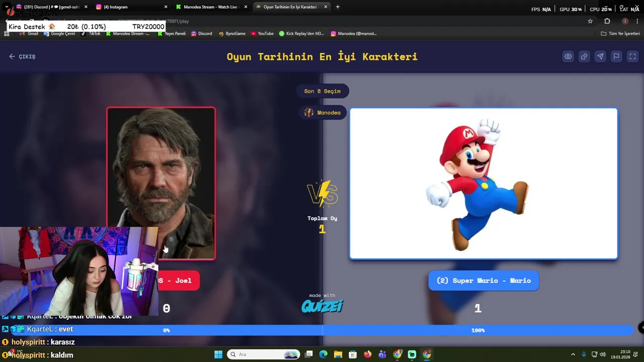Image resolution: width=644 pixels, height=362 pixels.
Task: Open the TikTok bookmark
Action: [91, 34]
